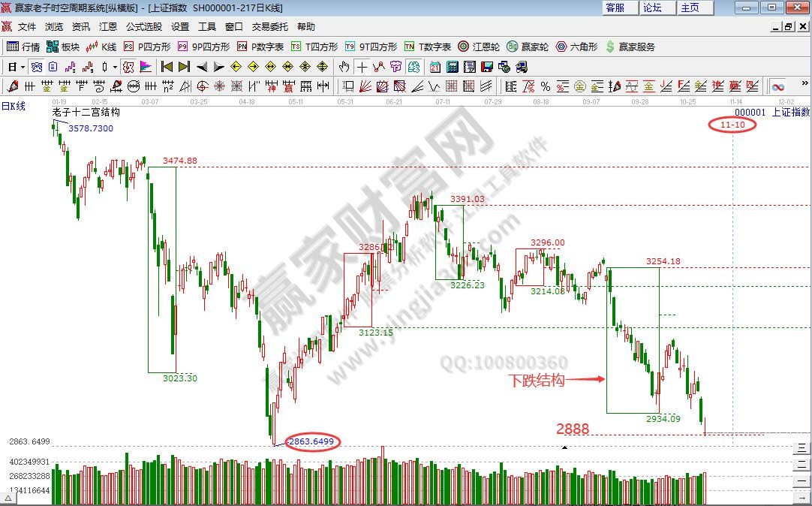
Task: Toggle the infinity loop button
Action: 778,86
